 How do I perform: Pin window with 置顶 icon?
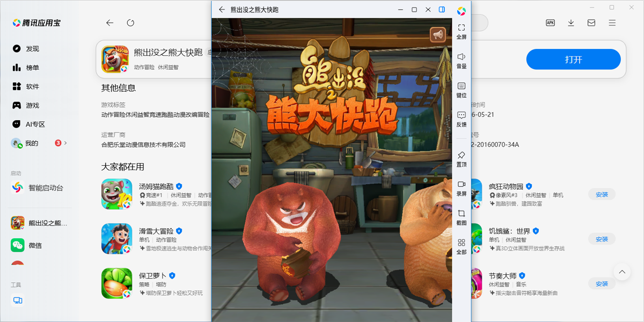pos(462,159)
